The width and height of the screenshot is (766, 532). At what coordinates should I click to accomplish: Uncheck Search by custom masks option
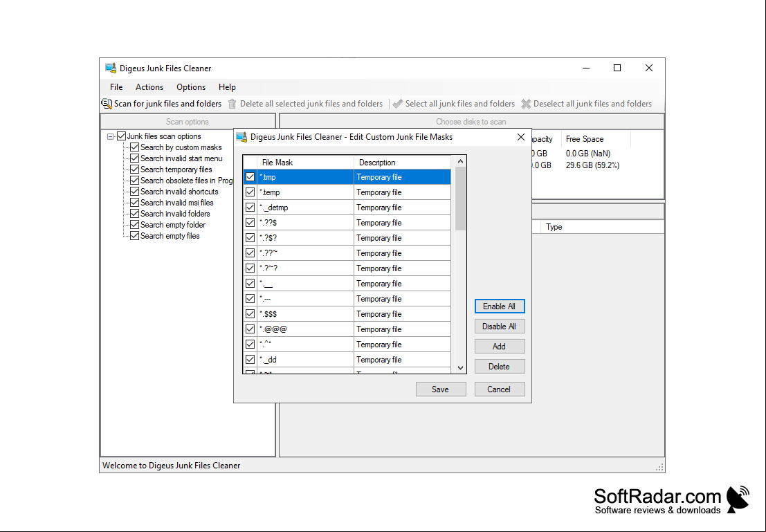click(135, 147)
